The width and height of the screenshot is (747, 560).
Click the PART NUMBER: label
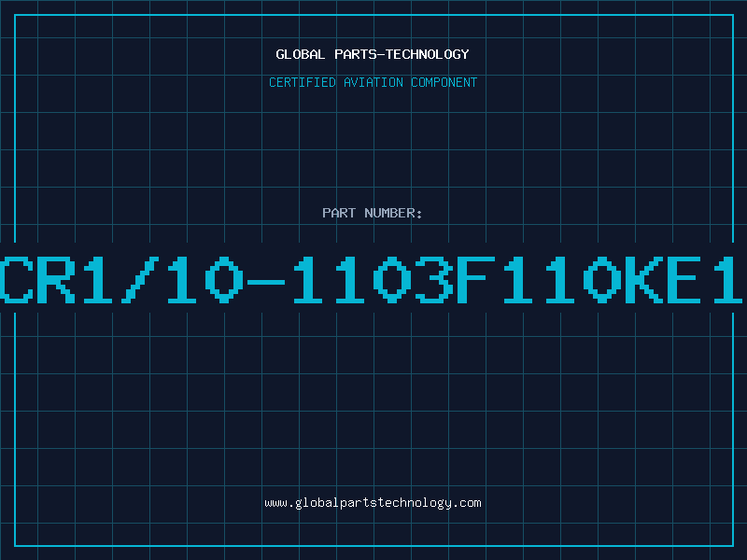click(372, 213)
